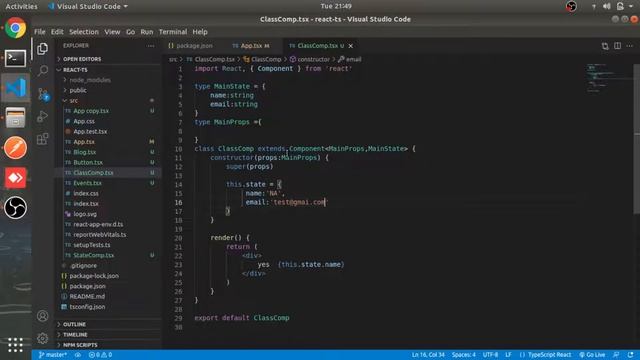Click the Ln 16, Col 34 indicator
This screenshot has height=360, width=640.
428,355
